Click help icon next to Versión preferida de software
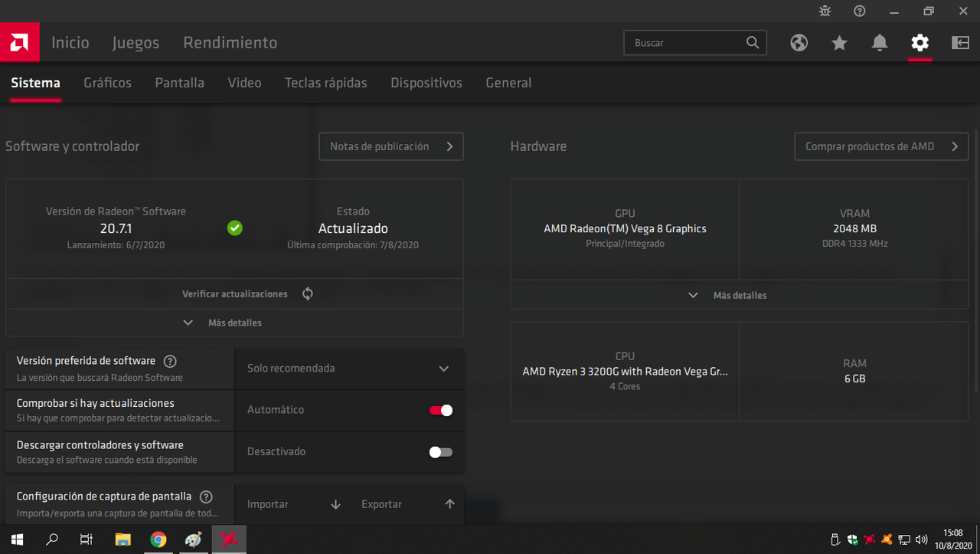Viewport: 980px width, 554px height. [x=170, y=361]
